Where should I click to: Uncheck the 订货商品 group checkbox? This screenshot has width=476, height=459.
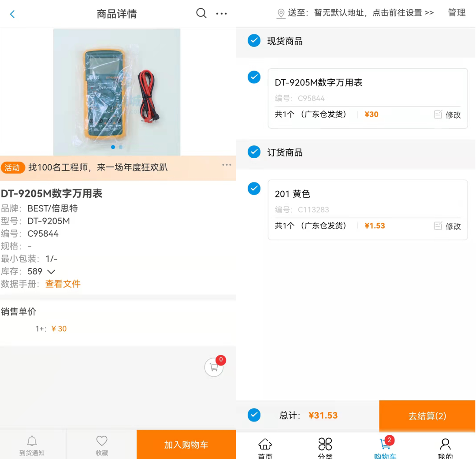(x=254, y=152)
